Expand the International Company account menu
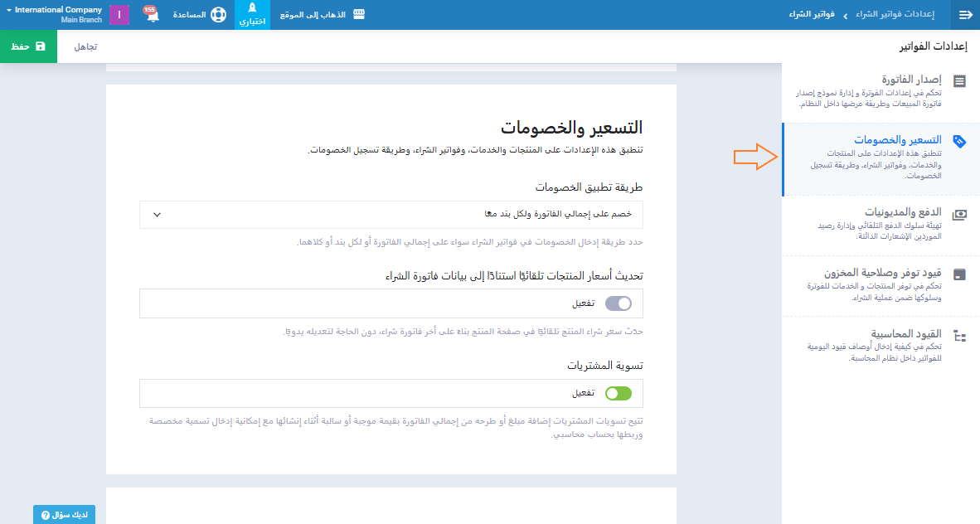The height and width of the screenshot is (524, 980). pyautogui.click(x=51, y=15)
